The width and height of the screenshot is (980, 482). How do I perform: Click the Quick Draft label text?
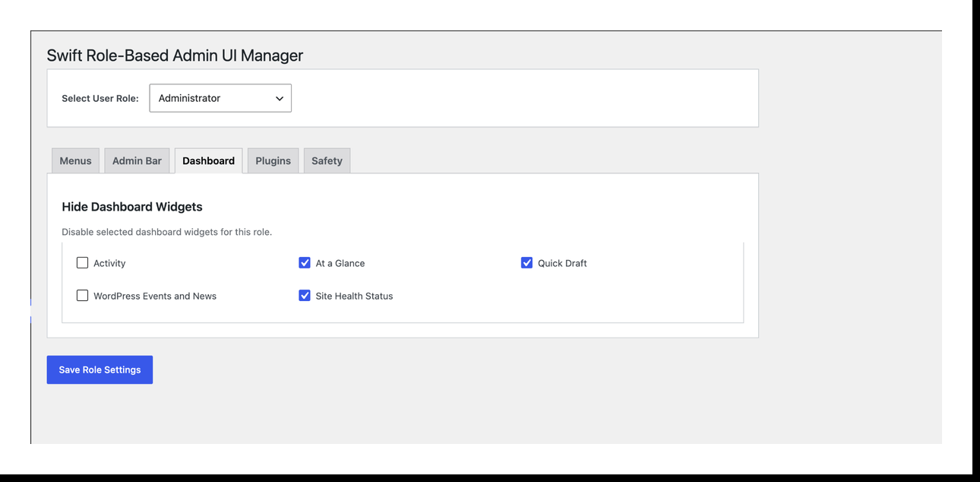pos(563,262)
